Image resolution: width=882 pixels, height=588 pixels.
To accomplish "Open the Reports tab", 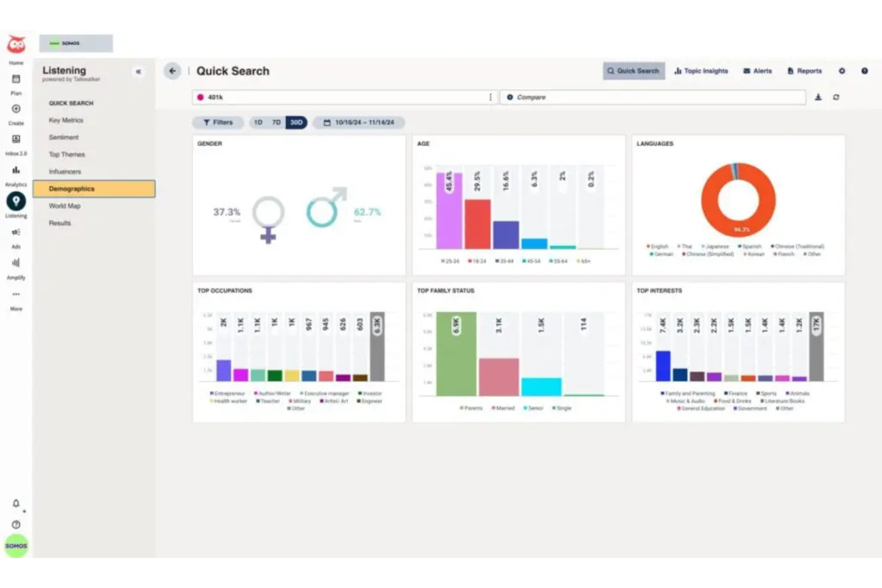I will point(805,71).
